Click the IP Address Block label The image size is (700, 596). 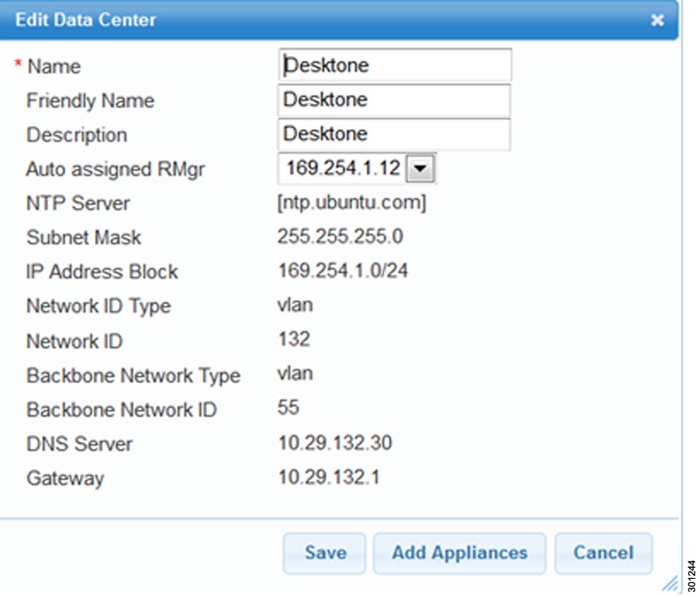[102, 272]
